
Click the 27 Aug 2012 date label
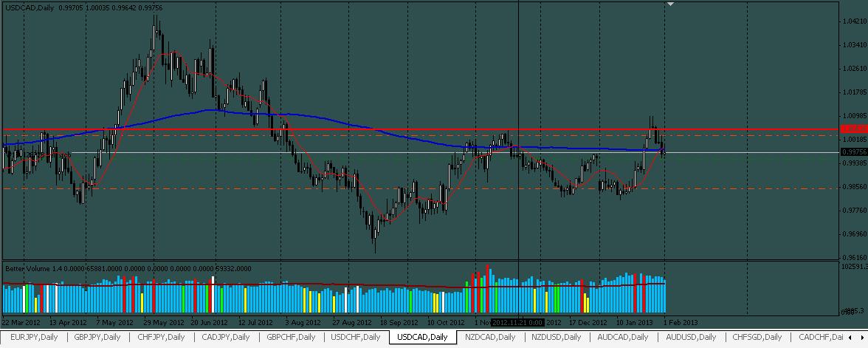point(353,322)
